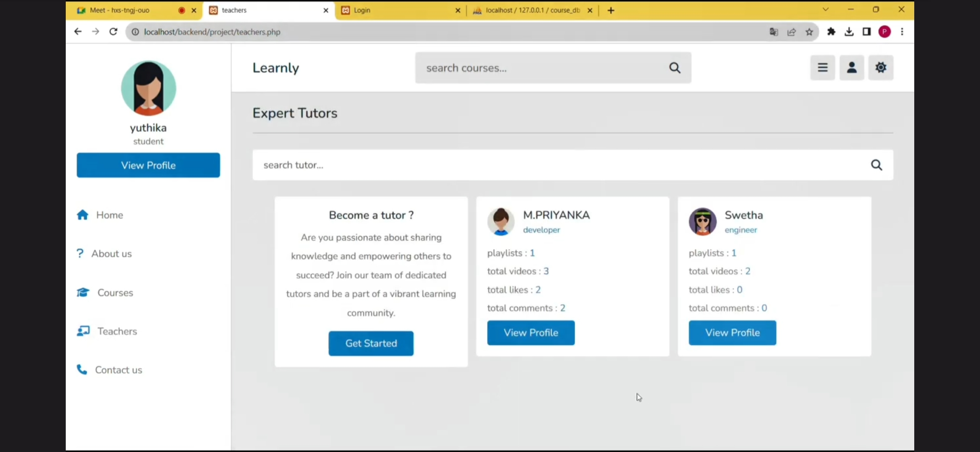Switch to the localhost course_db tab

pos(528,10)
